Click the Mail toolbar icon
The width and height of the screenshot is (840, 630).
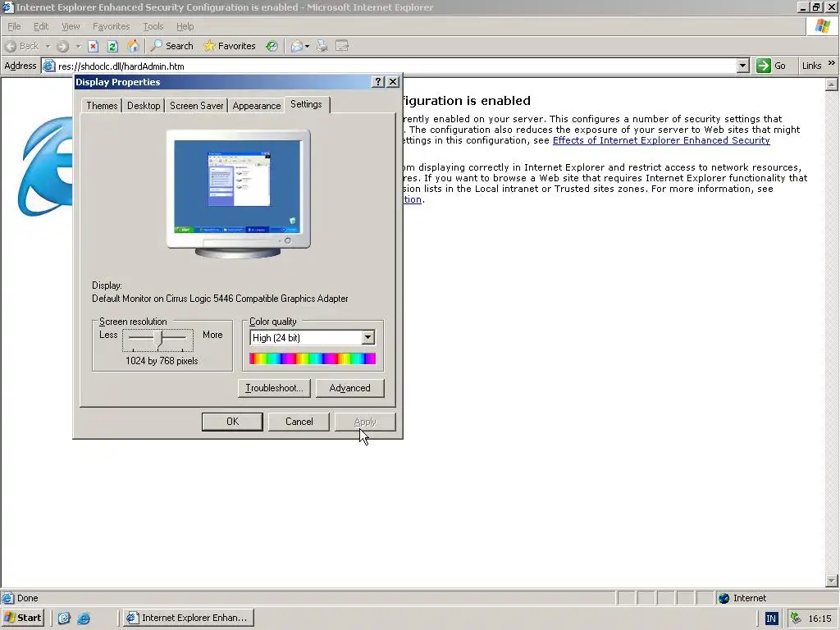pos(296,46)
